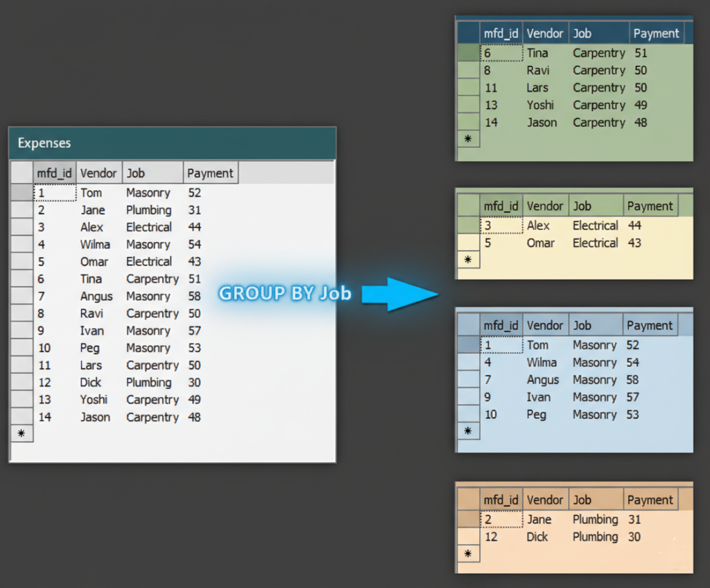
Task: Click the new-row asterisk in Carpentry table
Action: pyautogui.click(x=468, y=139)
